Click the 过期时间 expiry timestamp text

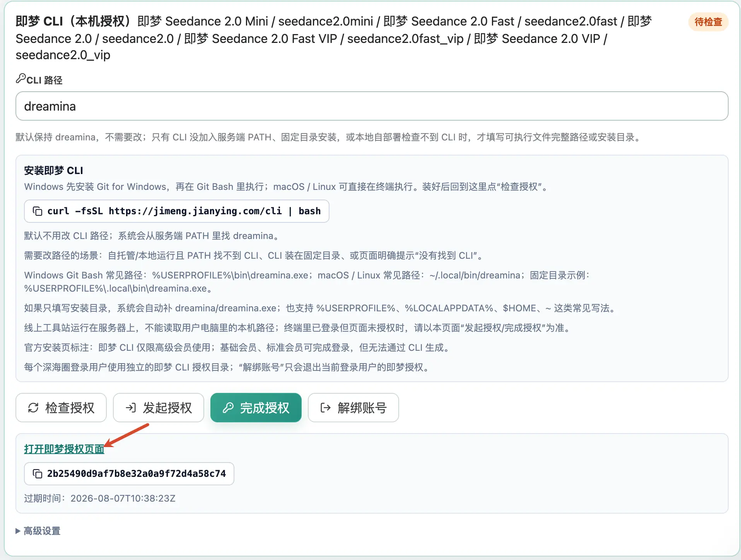[x=100, y=498]
